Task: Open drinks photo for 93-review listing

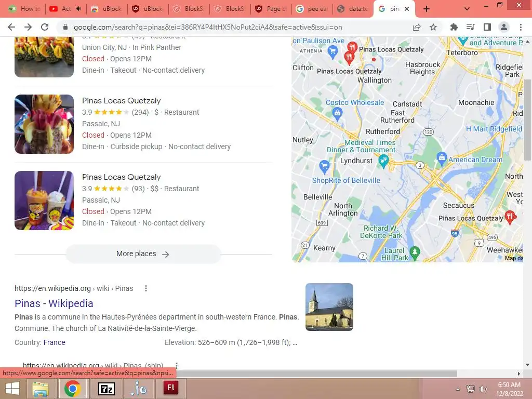Action: pos(44,201)
